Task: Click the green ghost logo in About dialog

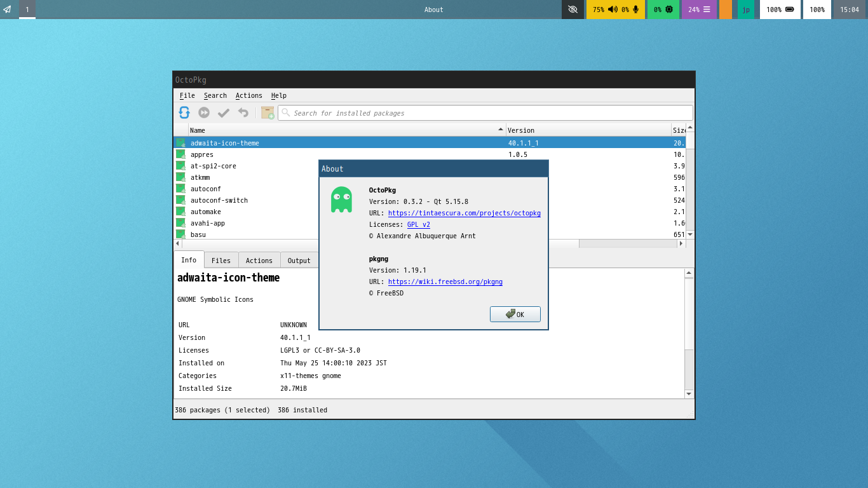Action: tap(341, 200)
